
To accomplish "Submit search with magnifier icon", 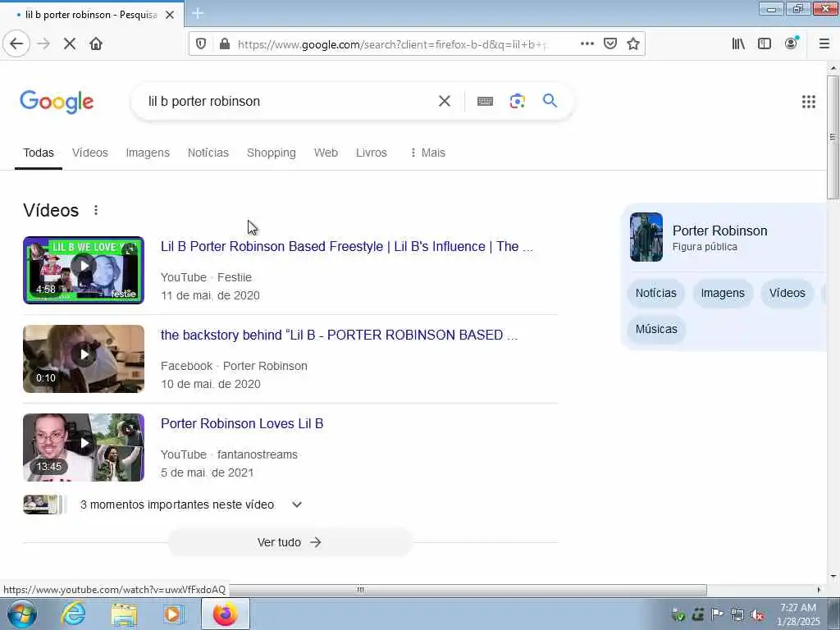I will point(550,101).
